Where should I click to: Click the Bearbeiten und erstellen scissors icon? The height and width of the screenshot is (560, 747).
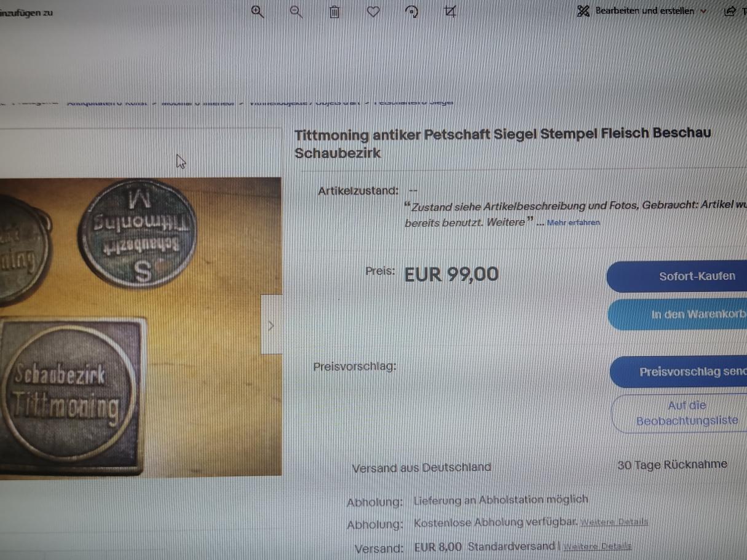[583, 11]
